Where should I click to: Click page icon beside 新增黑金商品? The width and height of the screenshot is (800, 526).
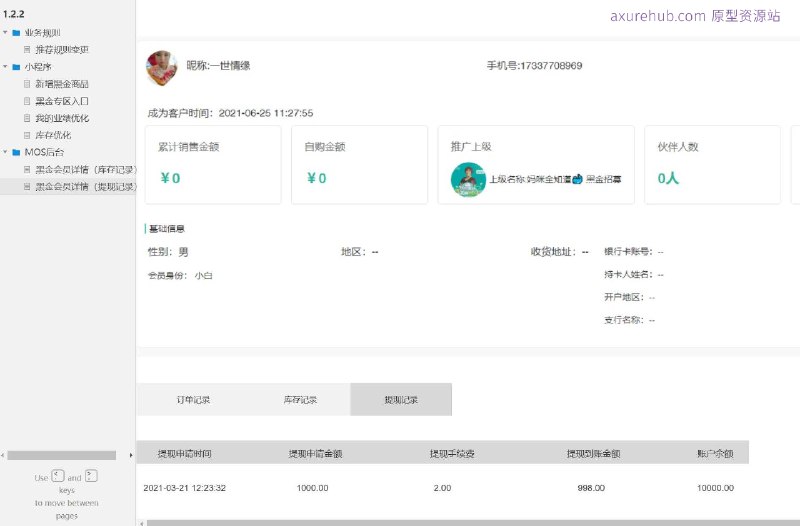coord(27,84)
